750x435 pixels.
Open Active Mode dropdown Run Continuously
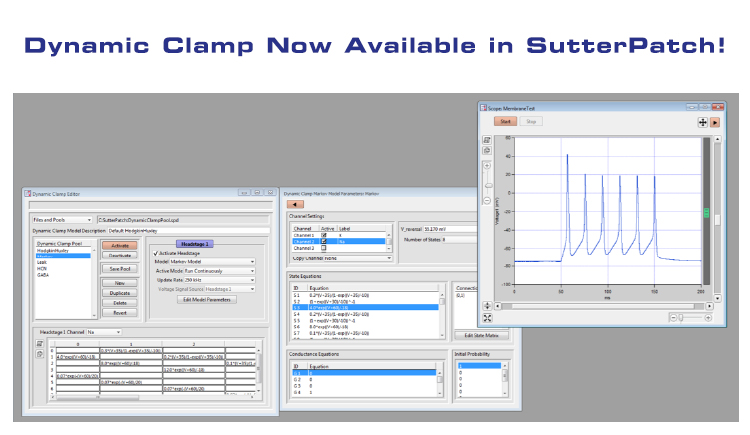(220, 271)
